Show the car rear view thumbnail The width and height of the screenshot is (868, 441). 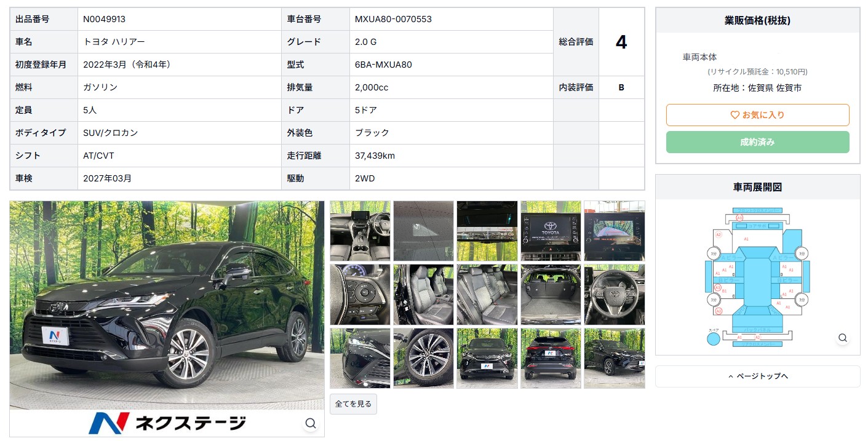point(551,358)
